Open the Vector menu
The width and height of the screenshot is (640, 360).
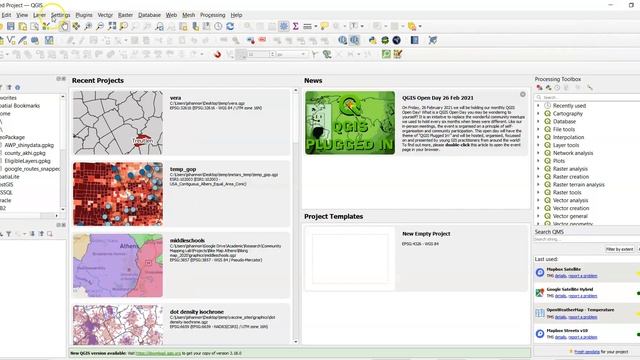105,15
